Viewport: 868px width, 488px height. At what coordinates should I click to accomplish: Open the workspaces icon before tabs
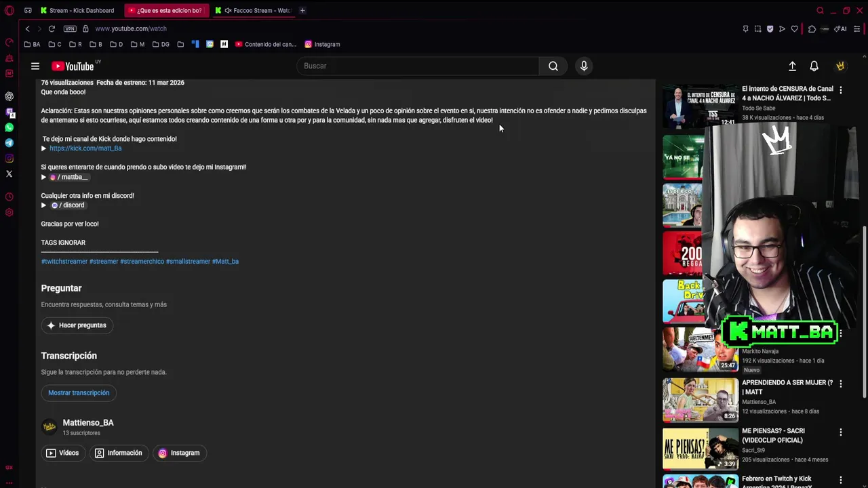[28, 10]
